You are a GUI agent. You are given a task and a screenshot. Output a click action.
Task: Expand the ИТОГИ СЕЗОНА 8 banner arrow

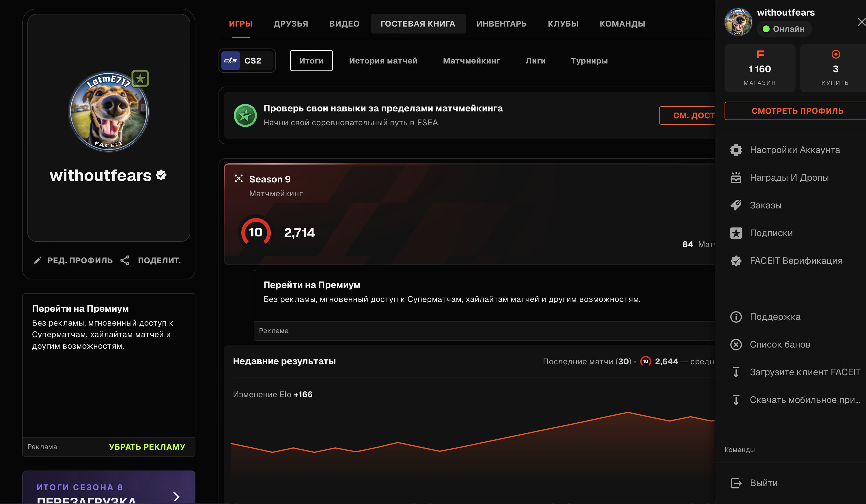176,496
